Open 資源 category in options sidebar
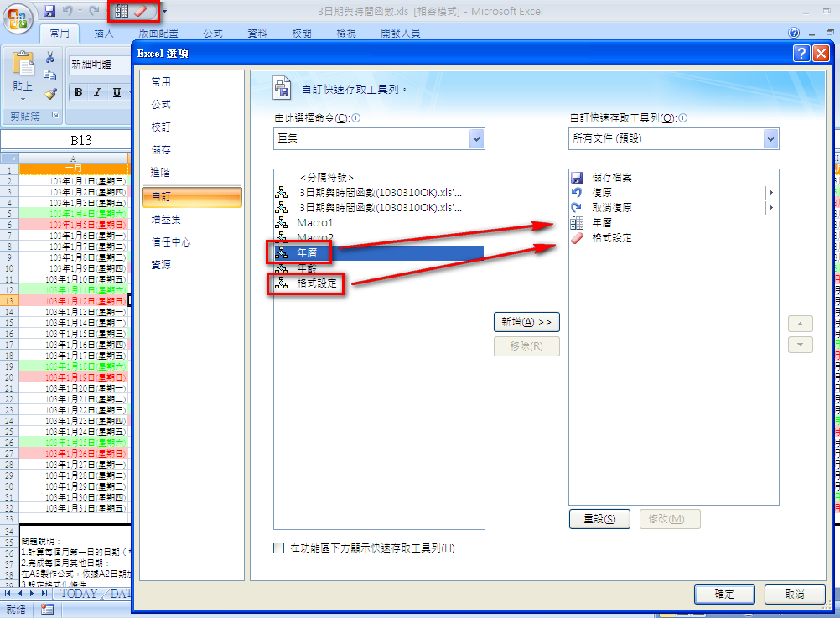The height and width of the screenshot is (618, 840). pos(192,264)
